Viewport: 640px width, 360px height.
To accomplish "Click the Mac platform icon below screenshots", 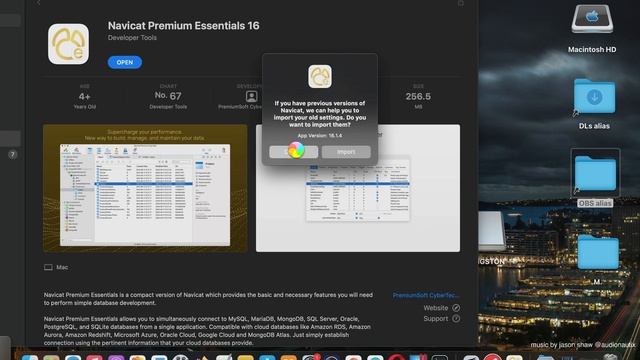I will coord(48,267).
